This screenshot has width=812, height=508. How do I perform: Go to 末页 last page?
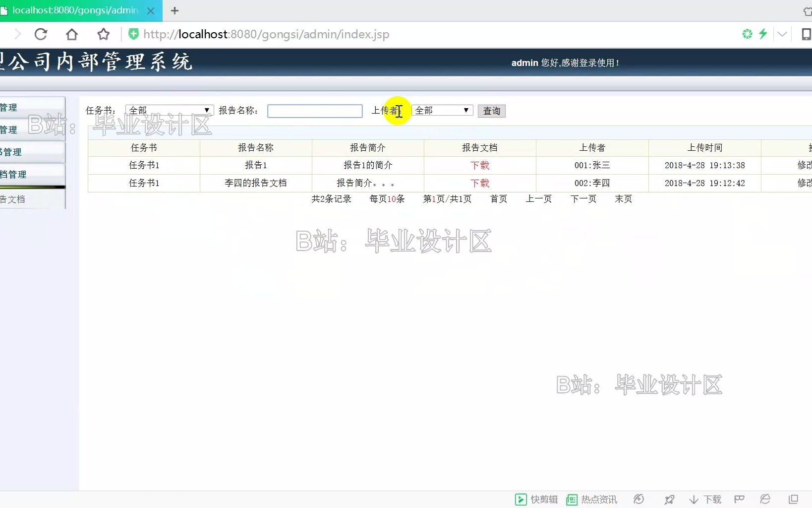624,199
